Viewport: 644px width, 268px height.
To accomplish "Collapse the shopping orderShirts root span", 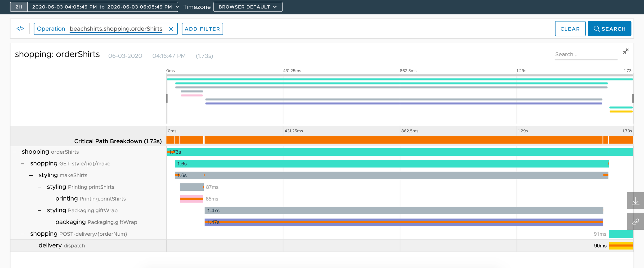I will [x=14, y=152].
